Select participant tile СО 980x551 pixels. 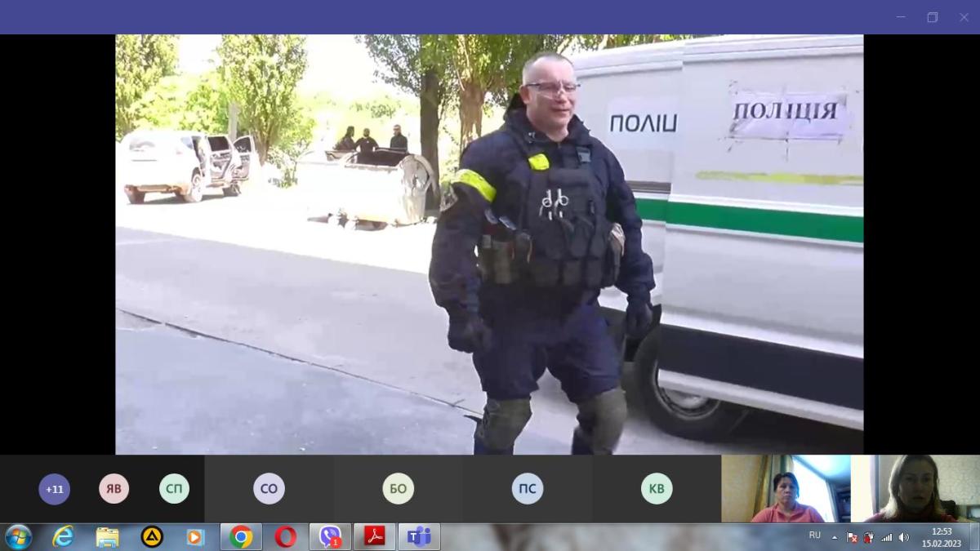(269, 489)
